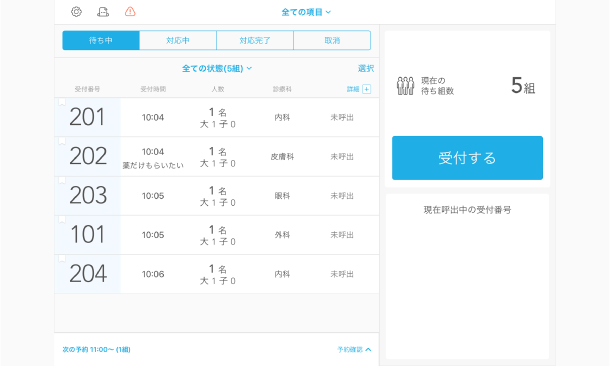Select reception number 204
610x366 pixels.
click(x=88, y=274)
